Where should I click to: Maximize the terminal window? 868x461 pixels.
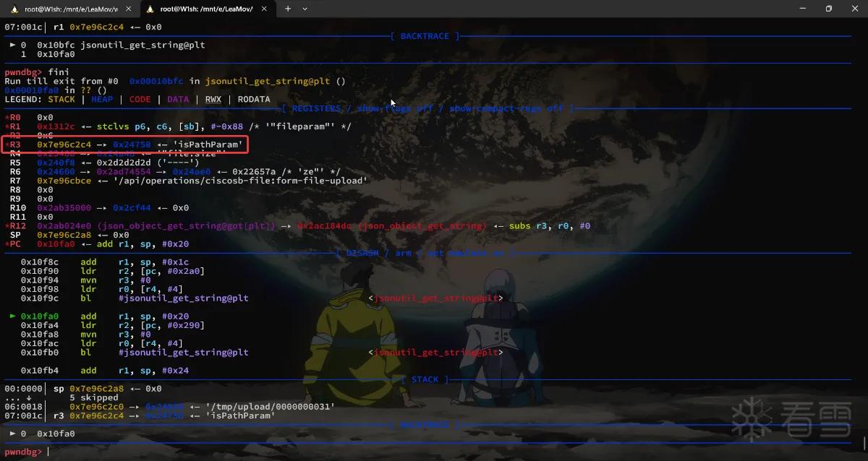(x=829, y=9)
